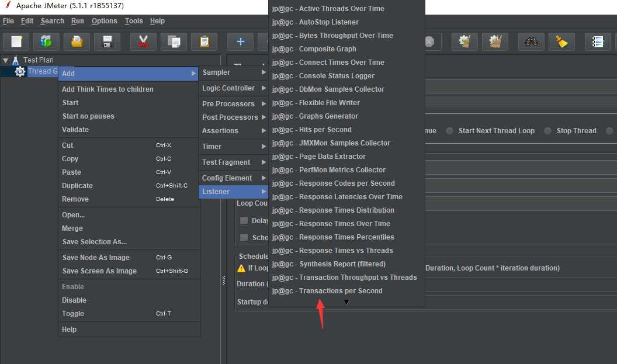Expand the Sampler submenu

(x=234, y=72)
